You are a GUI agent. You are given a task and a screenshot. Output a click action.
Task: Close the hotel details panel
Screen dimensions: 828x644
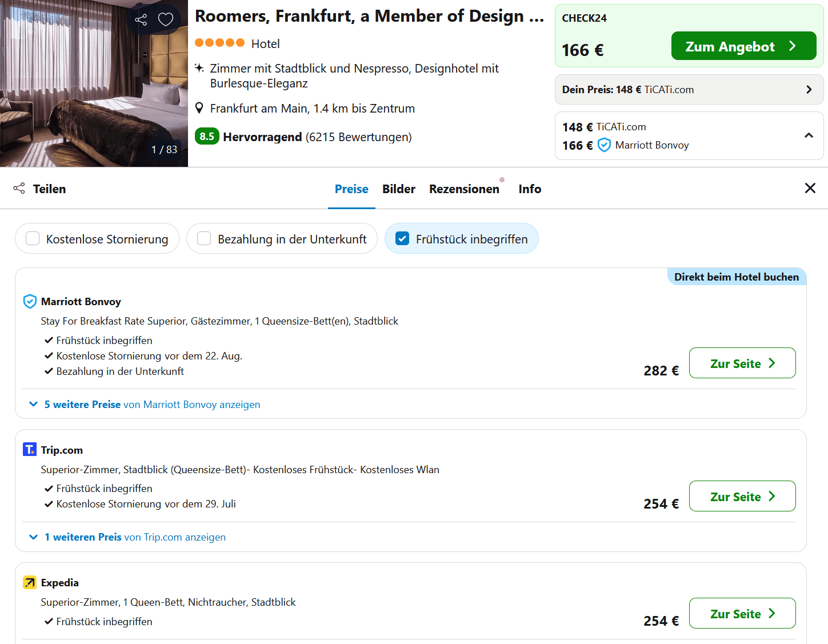pyautogui.click(x=810, y=189)
